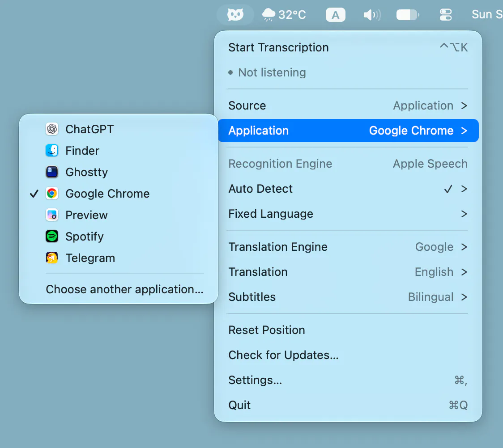The image size is (503, 448).
Task: Click the chevron next to Source Application
Action: pos(464,106)
